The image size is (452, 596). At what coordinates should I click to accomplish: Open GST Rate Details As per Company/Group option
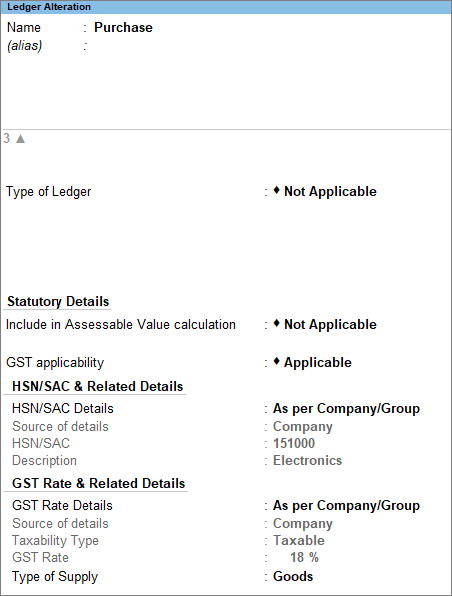[346, 506]
